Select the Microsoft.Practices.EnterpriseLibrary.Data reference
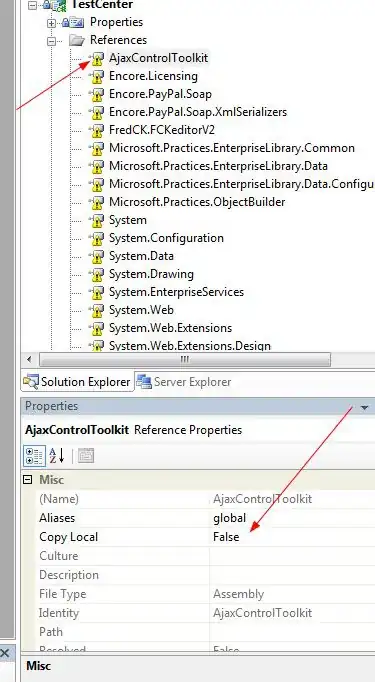Viewport: 375px width, 682px height. pyautogui.click(x=218, y=166)
